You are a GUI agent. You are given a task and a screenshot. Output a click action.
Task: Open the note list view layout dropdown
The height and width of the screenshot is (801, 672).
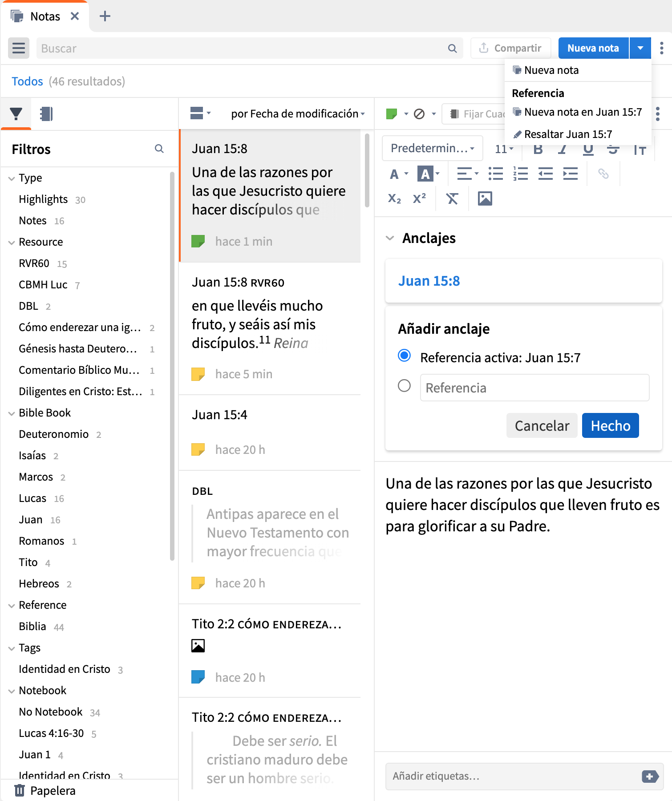(200, 113)
